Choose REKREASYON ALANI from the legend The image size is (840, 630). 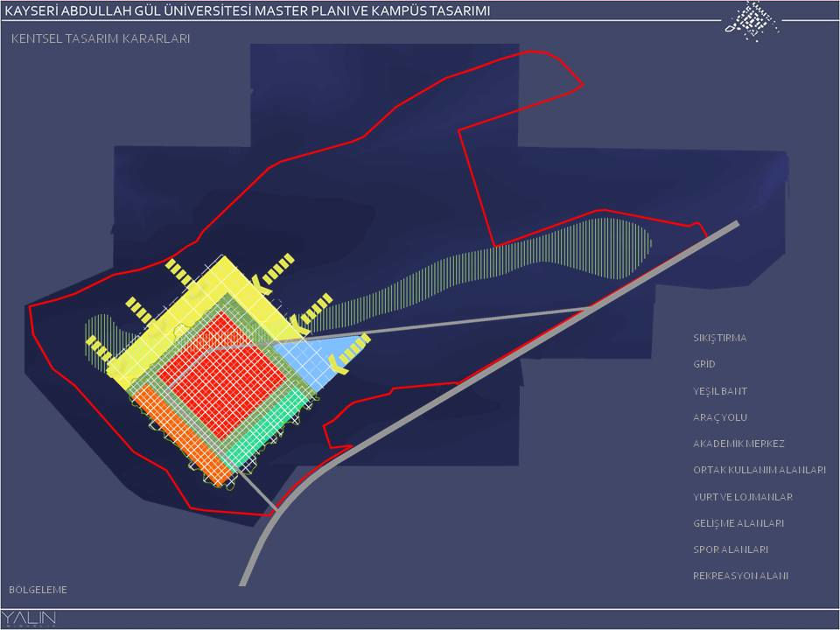click(x=740, y=576)
